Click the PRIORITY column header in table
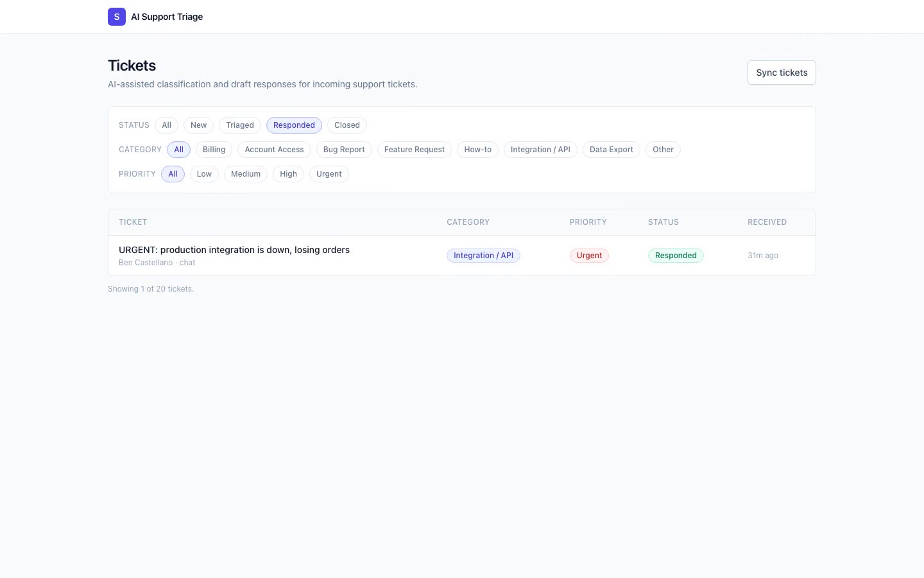Image resolution: width=924 pixels, height=578 pixels. [x=588, y=222]
